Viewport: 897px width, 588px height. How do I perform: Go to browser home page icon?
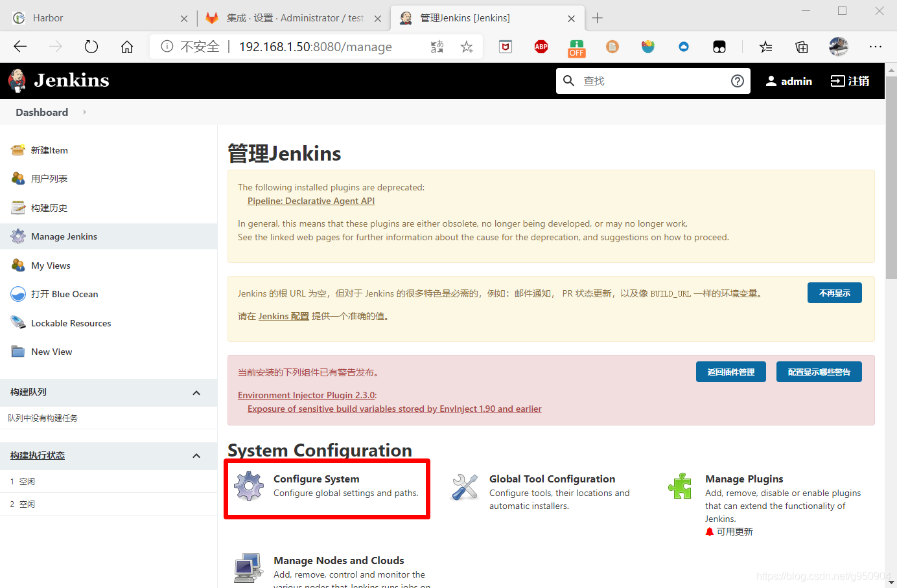pyautogui.click(x=127, y=47)
